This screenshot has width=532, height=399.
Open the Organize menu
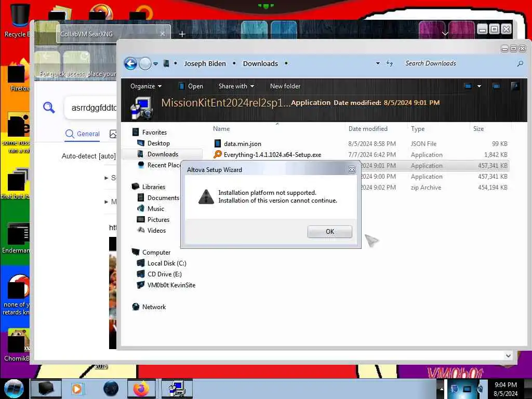146,86
